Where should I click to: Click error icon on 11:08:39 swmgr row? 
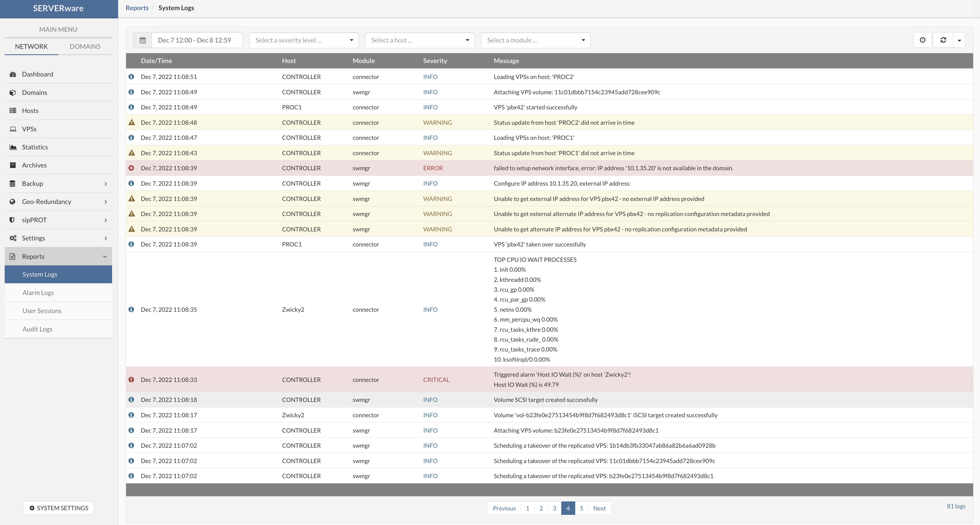point(131,168)
